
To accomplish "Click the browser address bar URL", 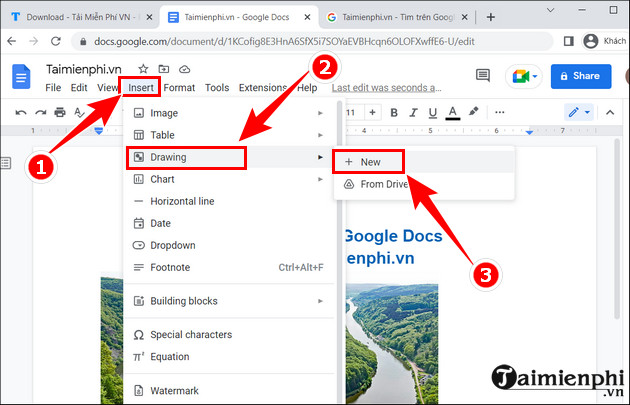I will coord(284,41).
